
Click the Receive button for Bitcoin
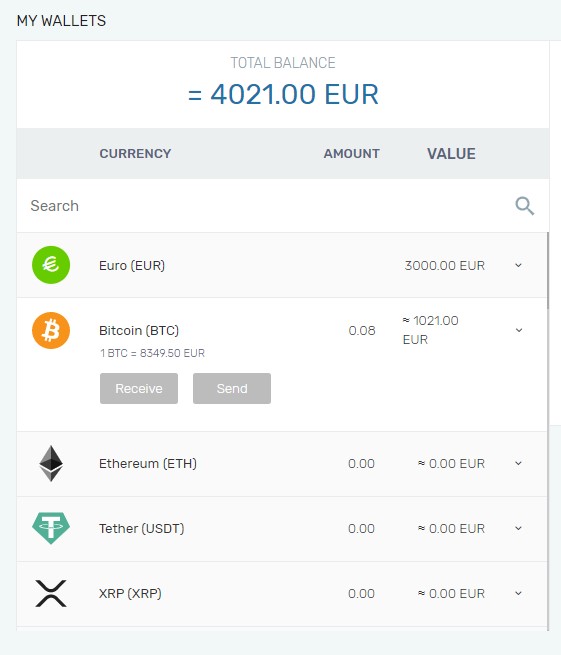139,388
